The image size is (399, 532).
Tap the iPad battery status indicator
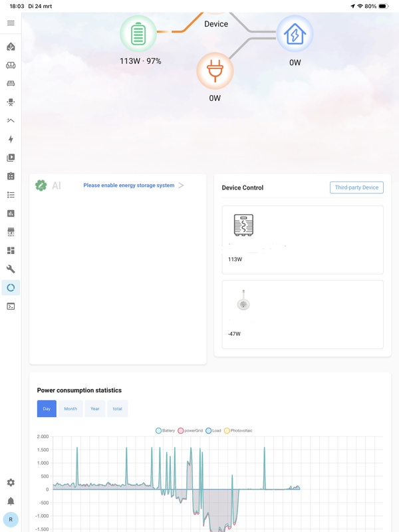pos(384,6)
